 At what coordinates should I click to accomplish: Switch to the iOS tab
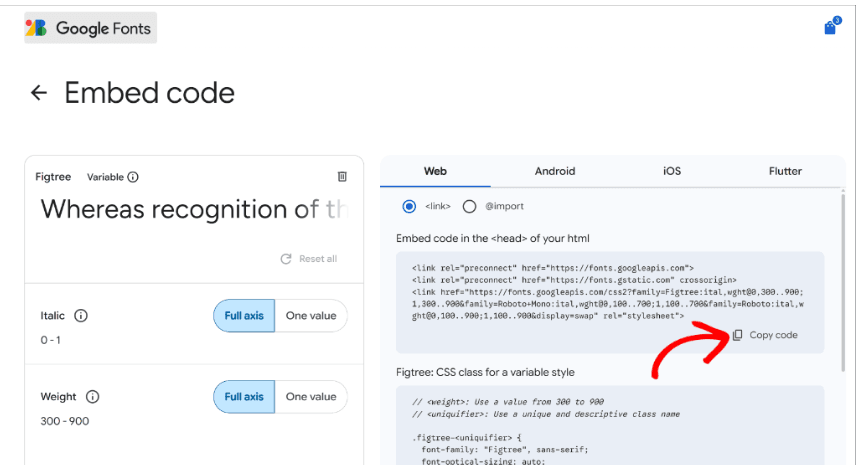(672, 171)
